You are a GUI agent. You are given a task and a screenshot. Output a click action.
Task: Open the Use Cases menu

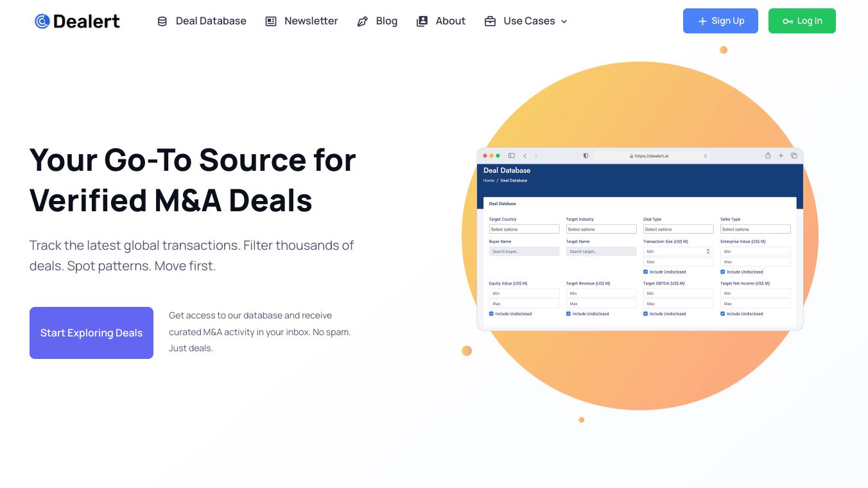(x=526, y=21)
